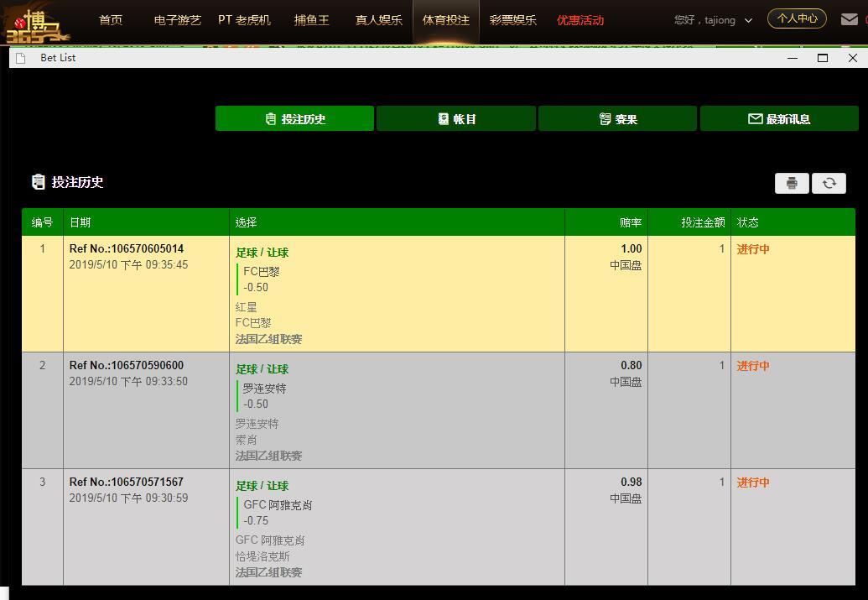Open 电子游艺 in top navigation
This screenshot has width=868, height=600.
click(x=177, y=20)
